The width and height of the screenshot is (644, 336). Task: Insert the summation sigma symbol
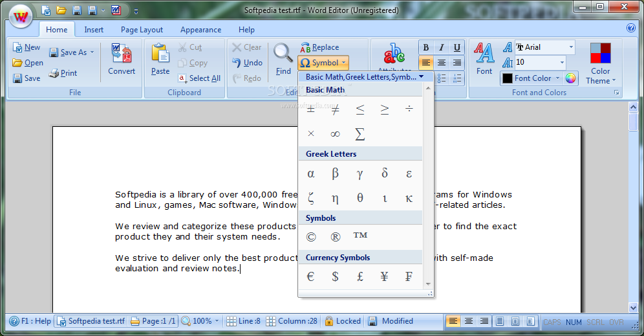[360, 133]
